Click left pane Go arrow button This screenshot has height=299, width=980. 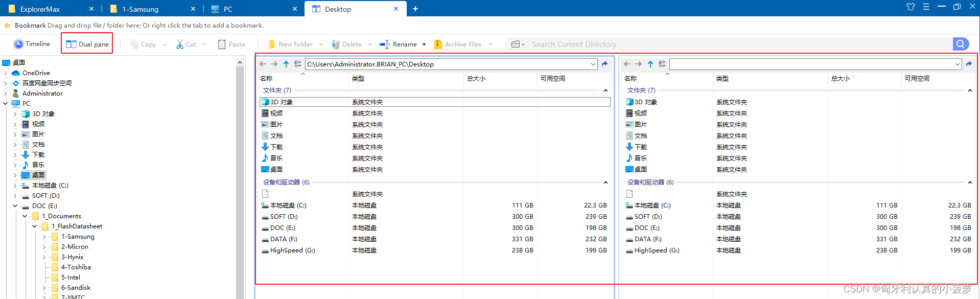[x=605, y=64]
